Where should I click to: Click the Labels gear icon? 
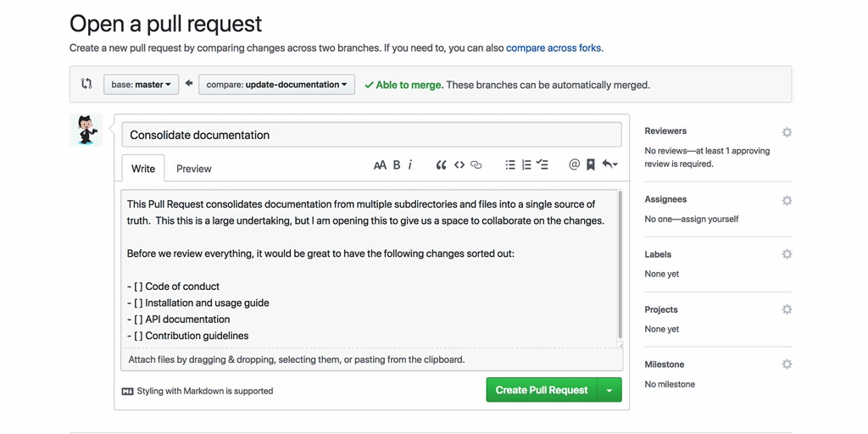[787, 254]
